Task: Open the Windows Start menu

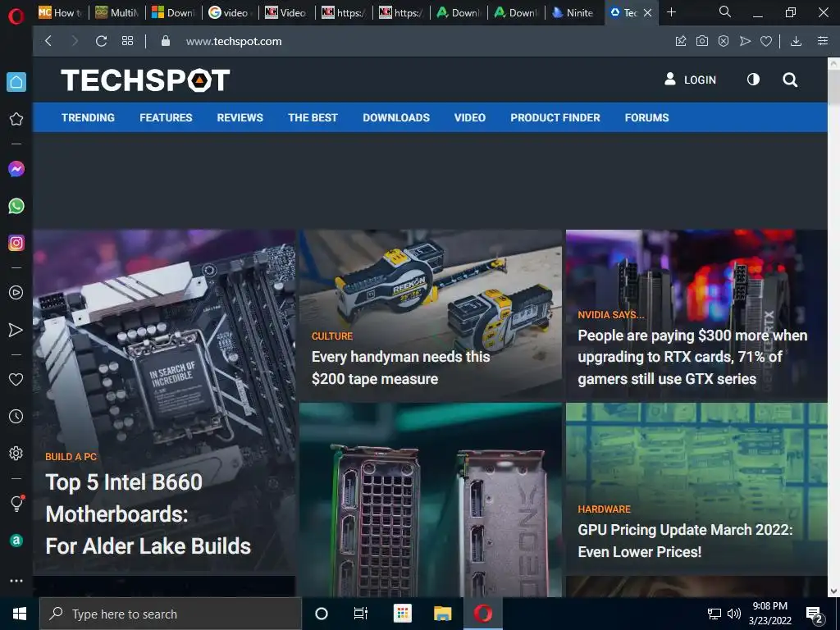Action: pyautogui.click(x=20, y=614)
